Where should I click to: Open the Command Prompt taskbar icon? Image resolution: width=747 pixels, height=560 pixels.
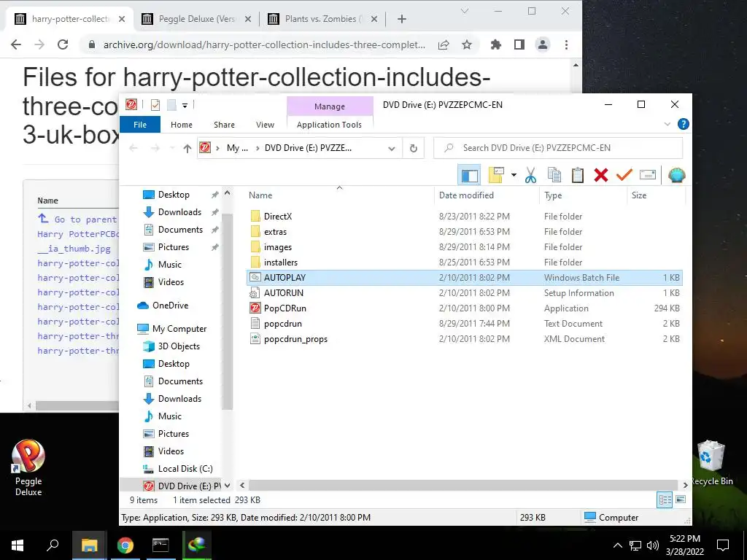point(160,545)
